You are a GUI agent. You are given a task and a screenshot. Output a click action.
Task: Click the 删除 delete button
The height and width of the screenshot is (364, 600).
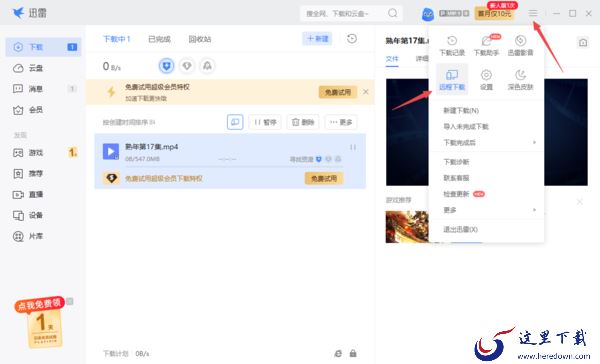point(303,122)
